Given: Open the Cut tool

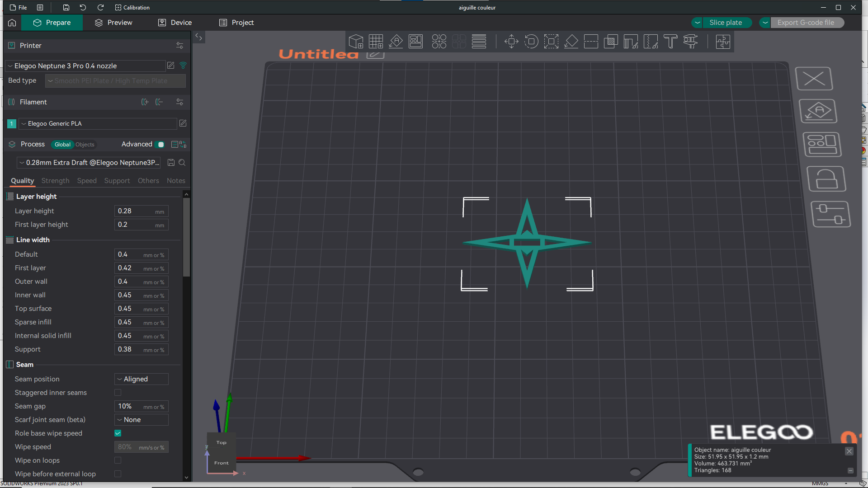Looking at the screenshot, I should (x=591, y=41).
